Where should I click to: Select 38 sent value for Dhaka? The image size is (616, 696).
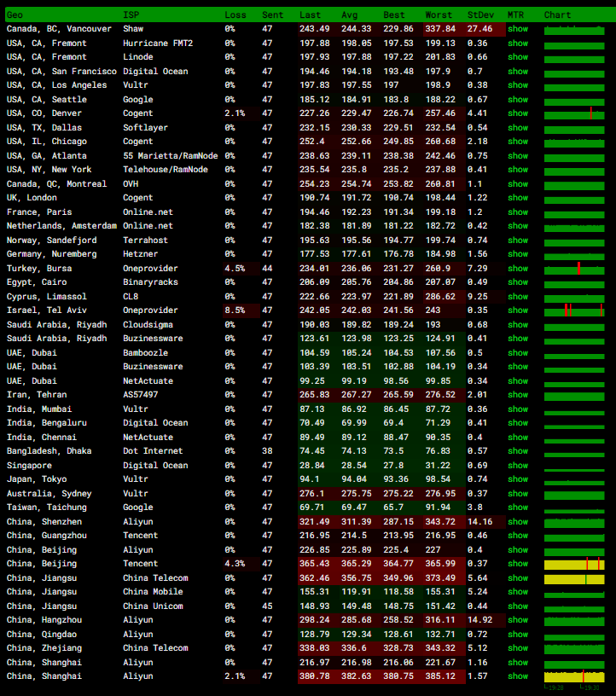tap(267, 451)
